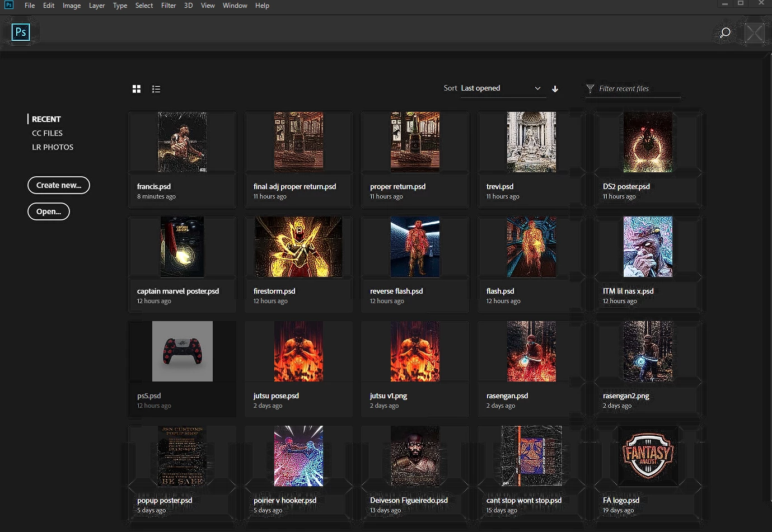Select the RECENT section

pyautogui.click(x=46, y=119)
